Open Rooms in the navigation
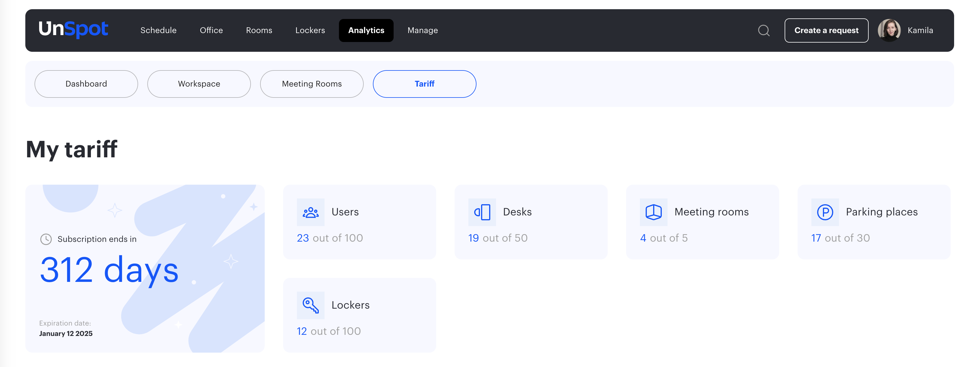The height and width of the screenshot is (367, 980). click(259, 30)
